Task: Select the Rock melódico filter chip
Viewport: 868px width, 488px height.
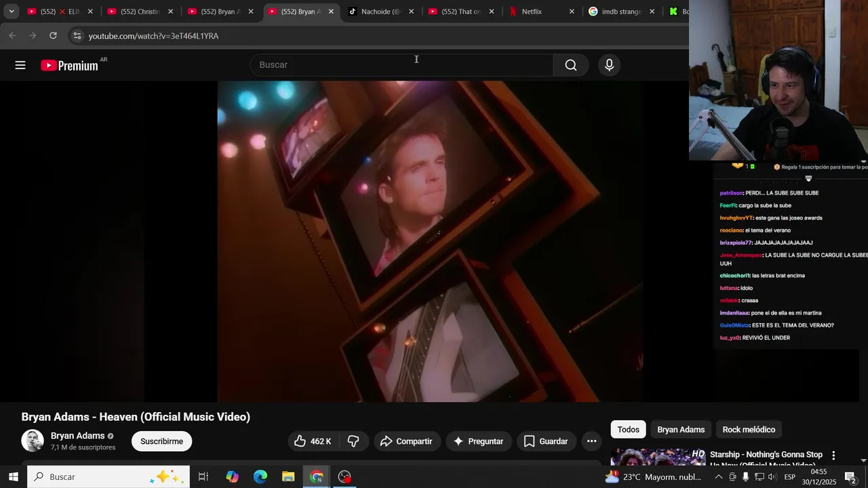Action: coord(749,430)
